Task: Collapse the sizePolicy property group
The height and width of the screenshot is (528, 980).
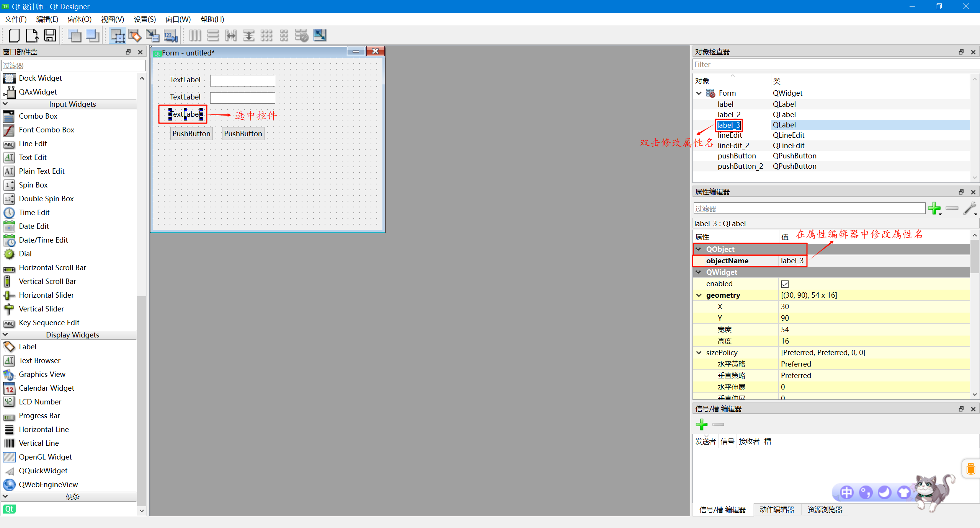Action: tap(699, 353)
